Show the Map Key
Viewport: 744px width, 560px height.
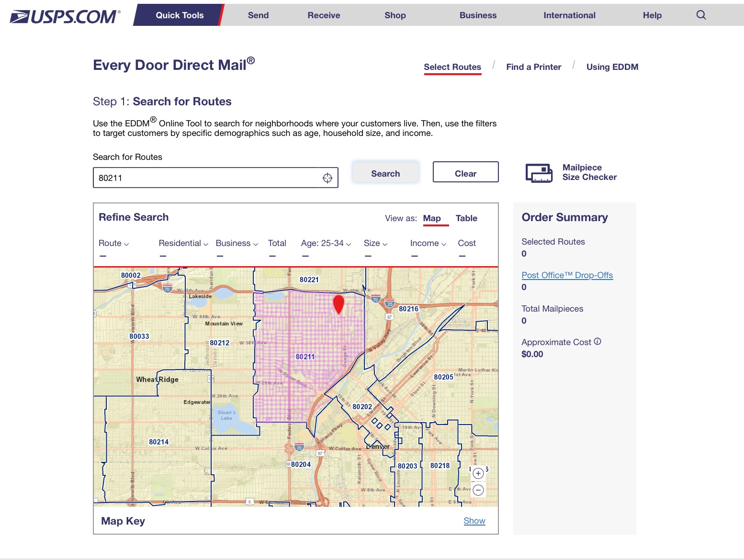click(474, 521)
